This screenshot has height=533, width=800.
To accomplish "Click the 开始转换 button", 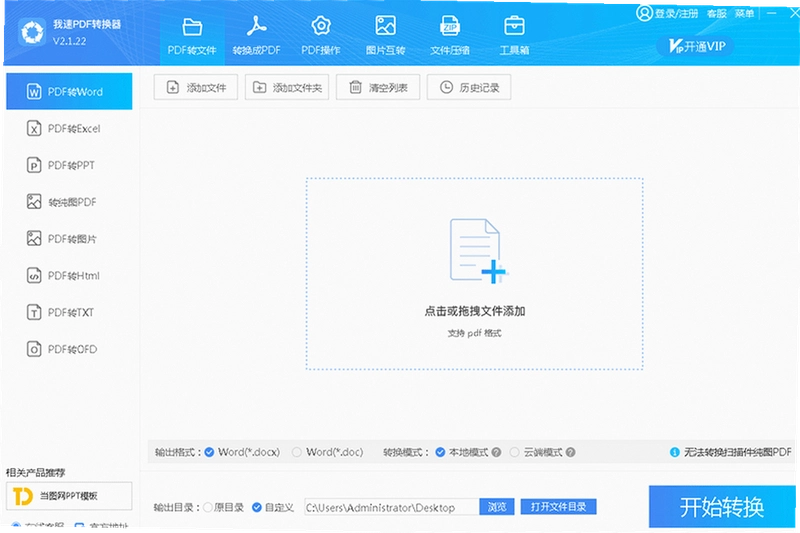I will [721, 506].
